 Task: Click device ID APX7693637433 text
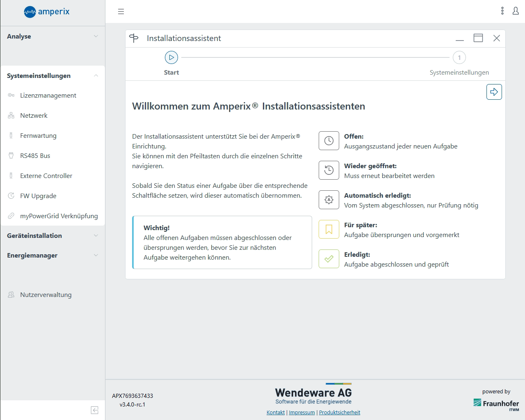coord(132,396)
